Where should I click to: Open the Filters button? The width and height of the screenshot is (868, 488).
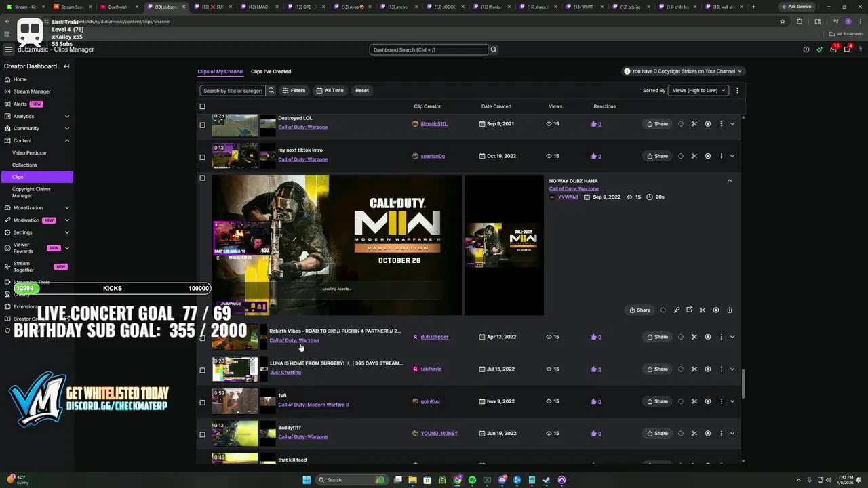(294, 90)
